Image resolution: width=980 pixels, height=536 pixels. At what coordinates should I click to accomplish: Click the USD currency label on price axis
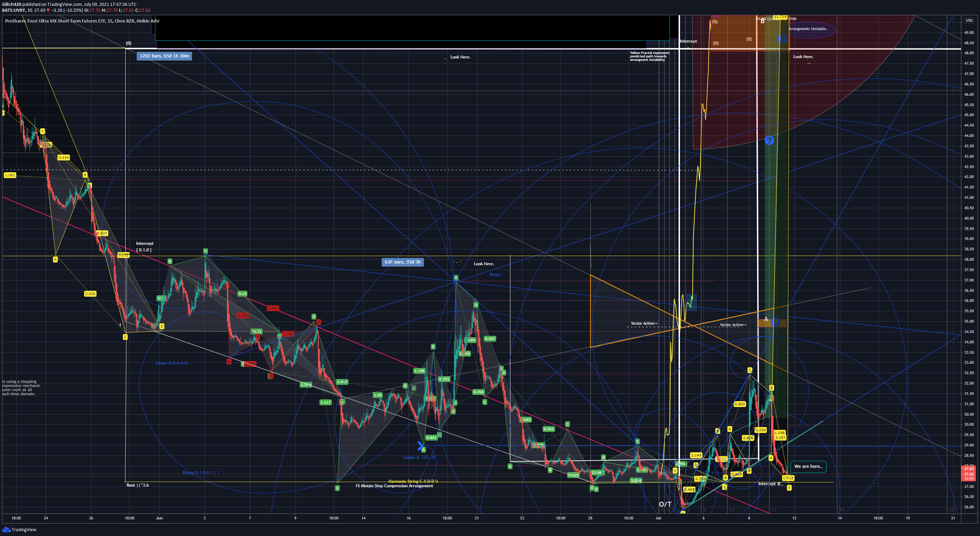pos(969,20)
